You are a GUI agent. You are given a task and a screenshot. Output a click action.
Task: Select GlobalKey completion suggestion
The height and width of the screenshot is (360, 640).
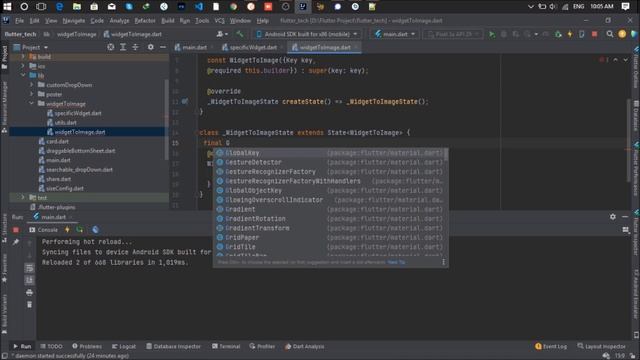point(329,153)
